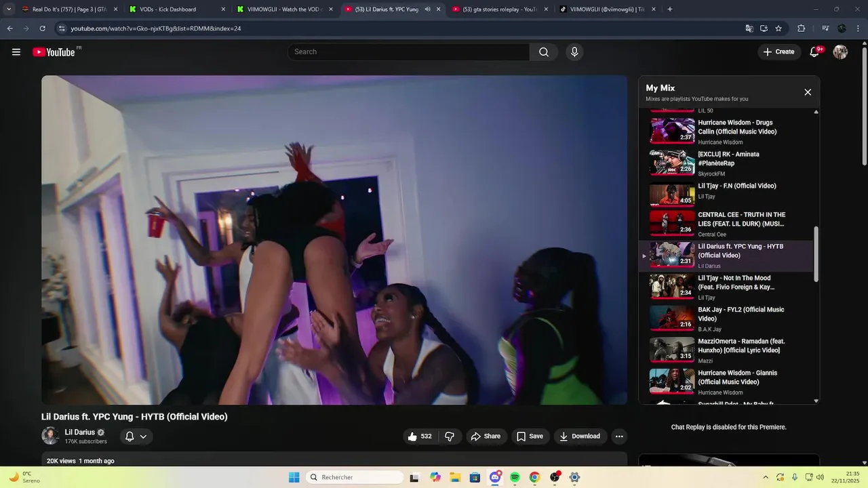Viewport: 868px width, 488px height.
Task: Open Spotify from the taskbar
Action: 515,477
